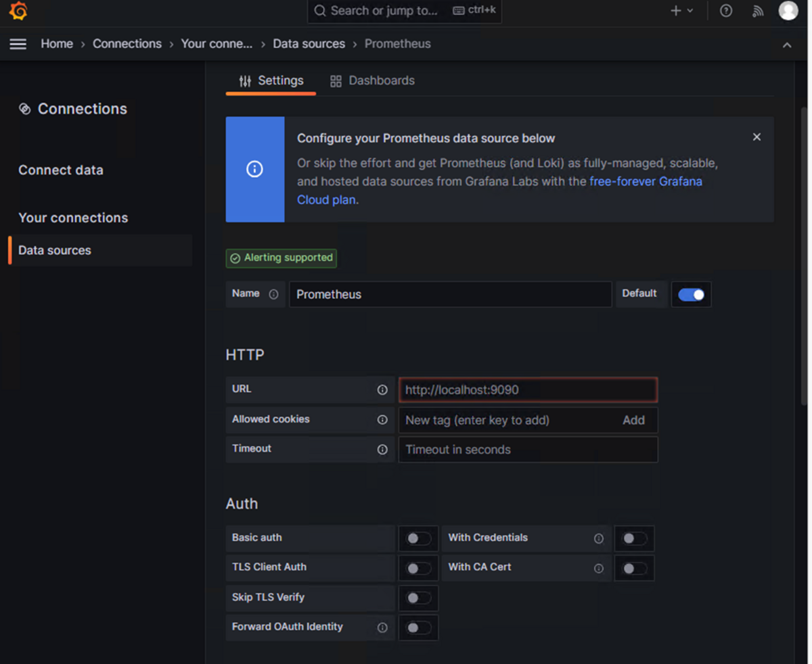Enable the With Credentials switch

tap(634, 539)
